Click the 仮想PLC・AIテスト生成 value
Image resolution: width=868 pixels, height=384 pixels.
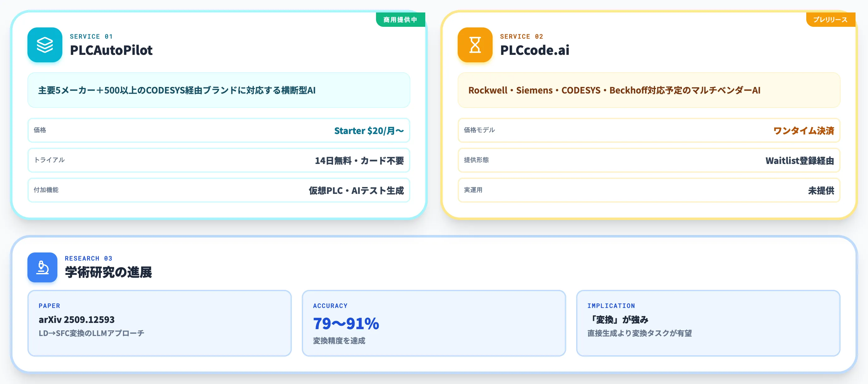click(356, 191)
